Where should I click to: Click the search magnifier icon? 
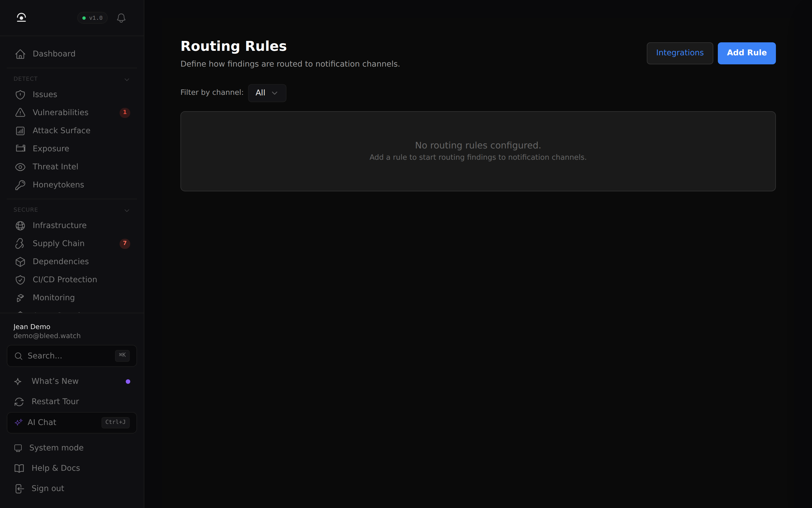(18, 356)
